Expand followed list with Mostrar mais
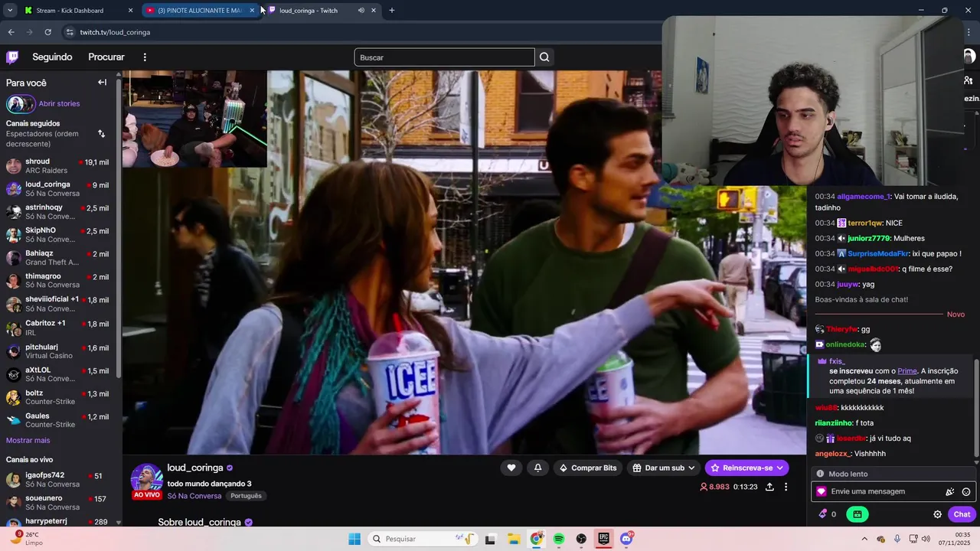Viewport: 980px width, 551px height. pos(28,440)
